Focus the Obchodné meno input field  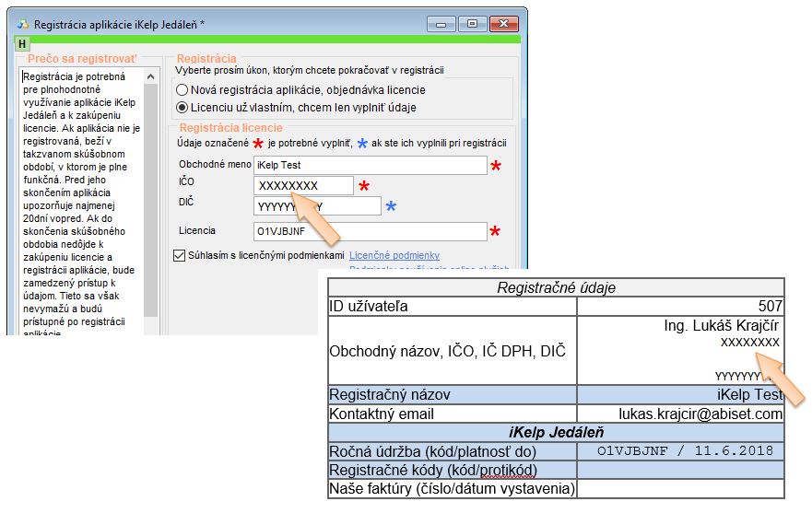370,165
